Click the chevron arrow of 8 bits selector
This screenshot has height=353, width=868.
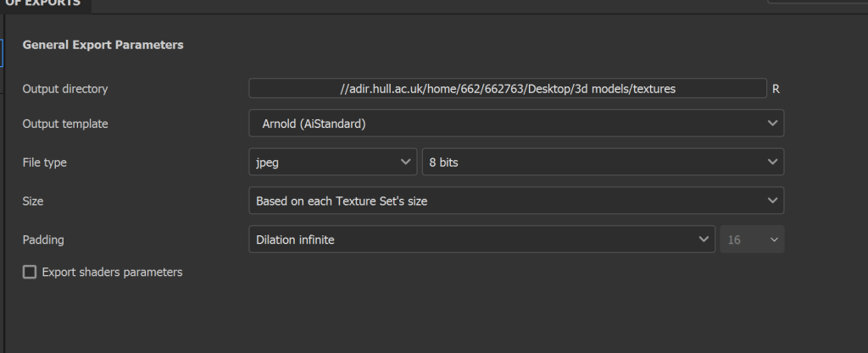tap(773, 162)
